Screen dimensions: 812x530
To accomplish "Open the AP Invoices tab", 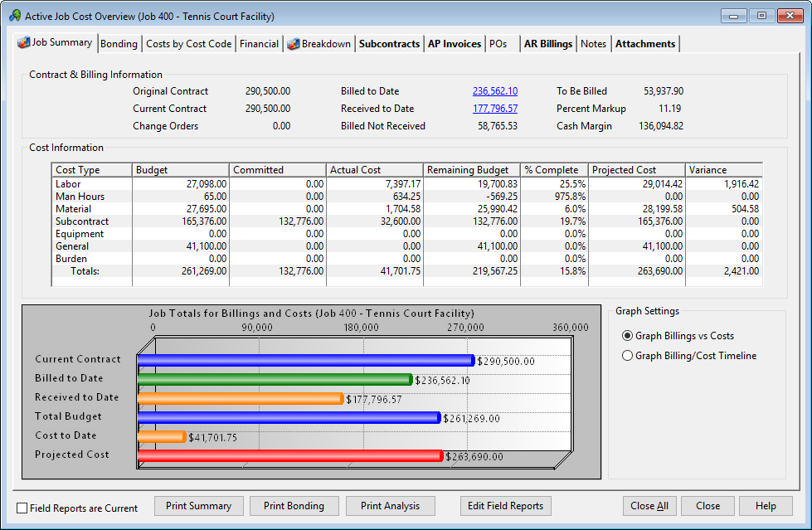I will (455, 43).
